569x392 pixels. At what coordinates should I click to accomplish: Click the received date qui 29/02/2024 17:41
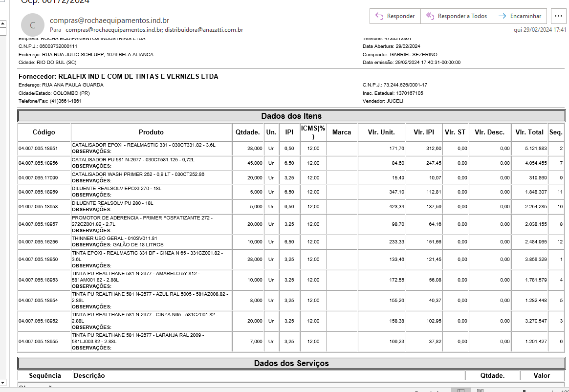point(540,30)
